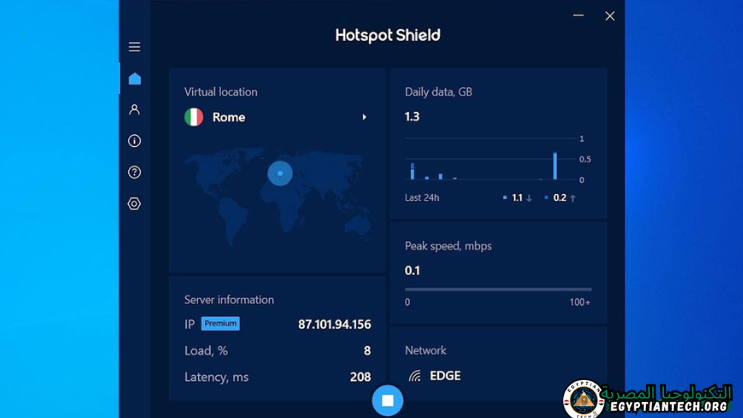Open the Help question mark icon

tap(134, 172)
